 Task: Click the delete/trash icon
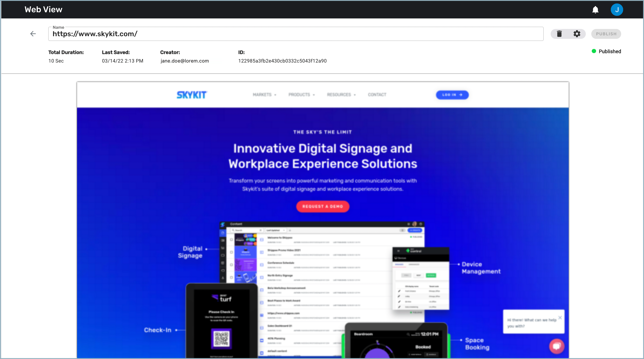point(559,34)
